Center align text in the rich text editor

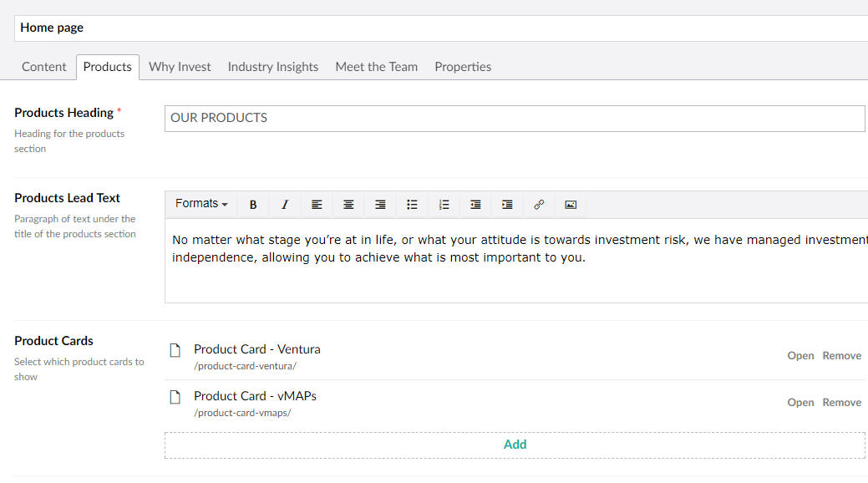point(348,205)
